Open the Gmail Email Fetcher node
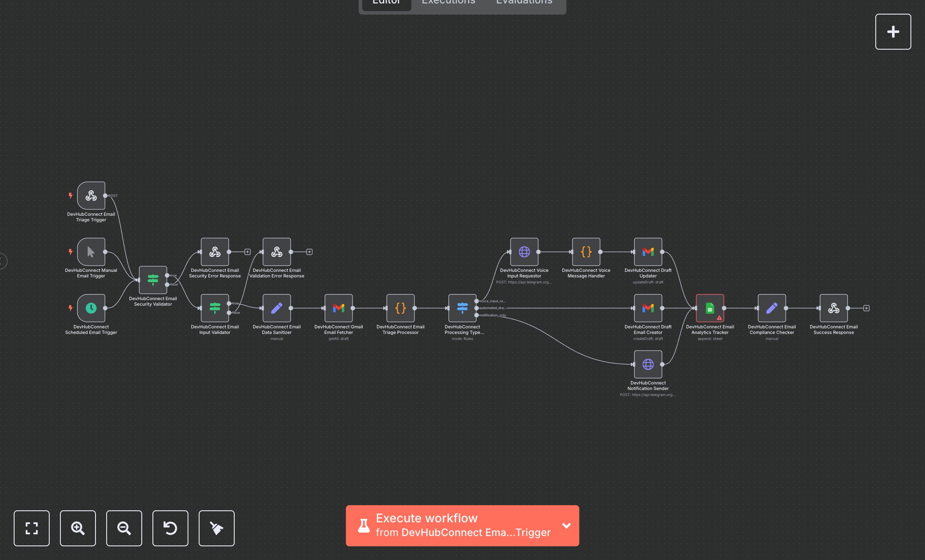The width and height of the screenshot is (925, 560). point(338,308)
